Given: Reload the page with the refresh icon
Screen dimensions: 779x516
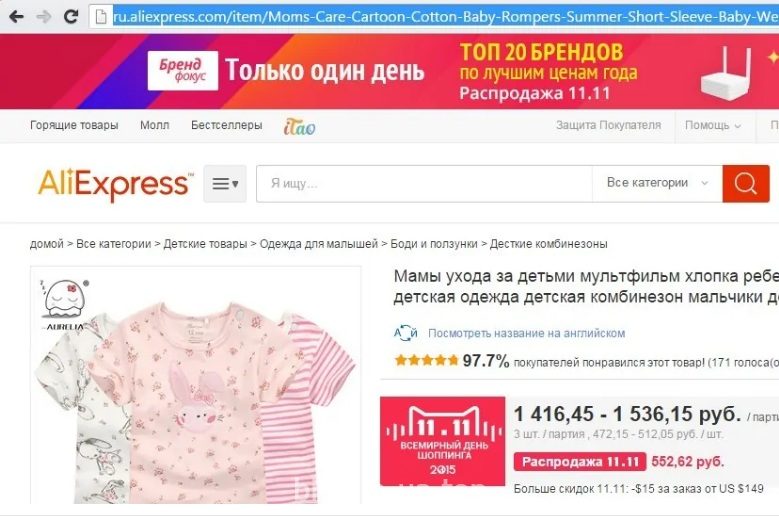Looking at the screenshot, I should click(x=71, y=16).
